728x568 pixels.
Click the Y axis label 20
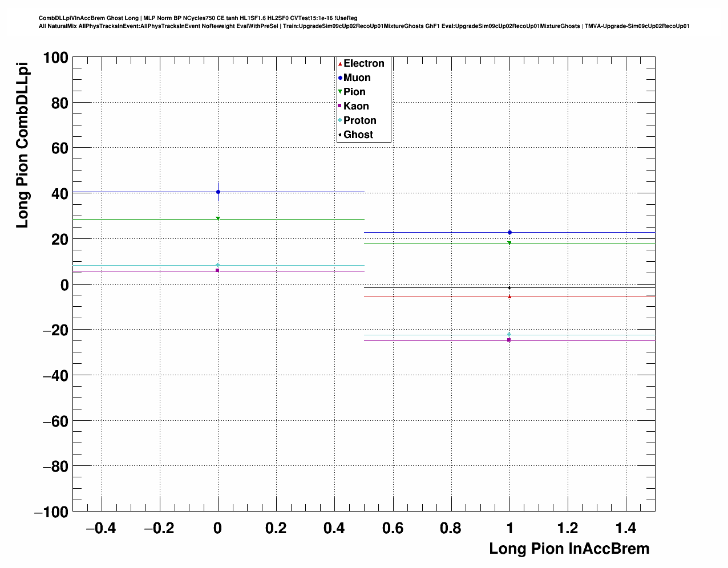pyautogui.click(x=59, y=240)
